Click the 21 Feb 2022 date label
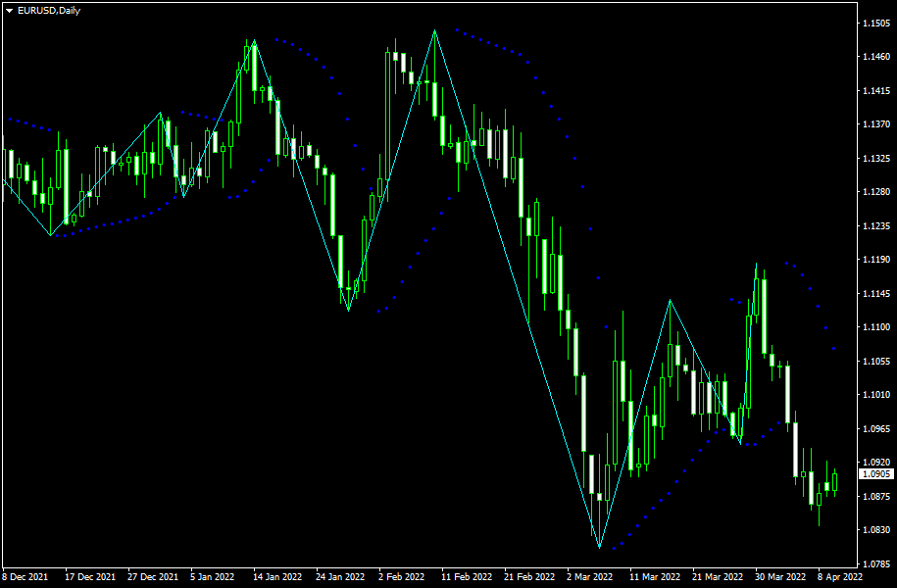This screenshot has height=588, width=897. 529,576
